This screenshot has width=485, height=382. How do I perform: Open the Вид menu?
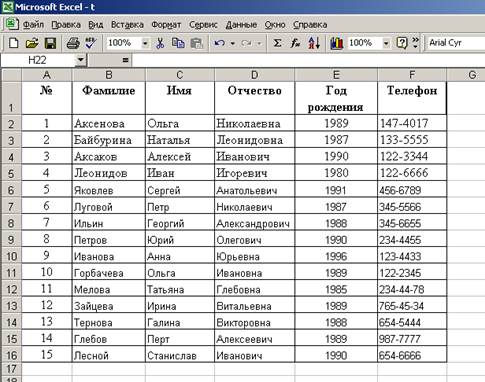pyautogui.click(x=96, y=25)
